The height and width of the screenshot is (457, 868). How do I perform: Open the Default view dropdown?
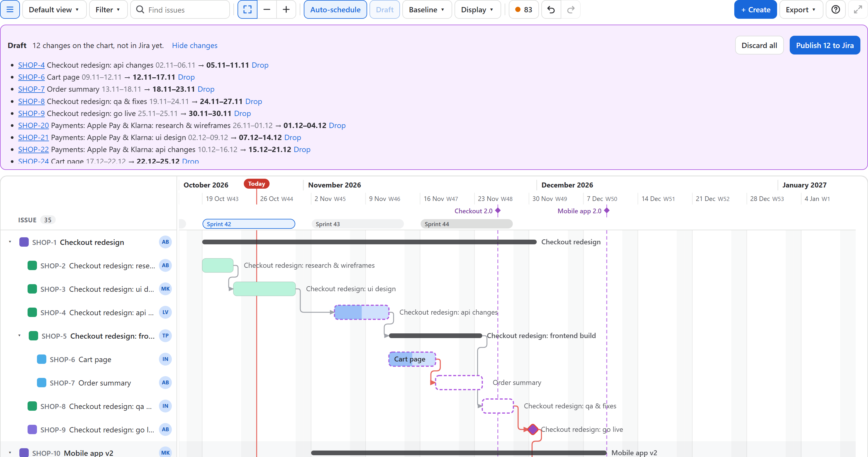pos(54,9)
